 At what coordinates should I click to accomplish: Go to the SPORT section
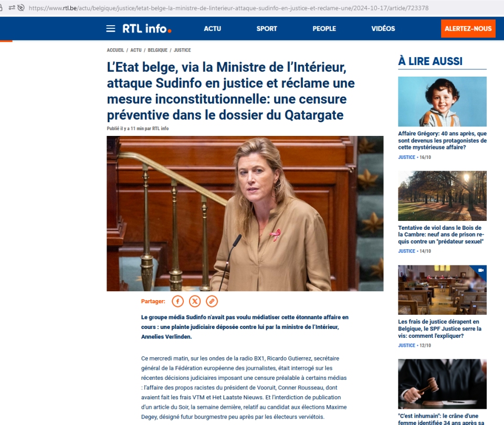[267, 28]
